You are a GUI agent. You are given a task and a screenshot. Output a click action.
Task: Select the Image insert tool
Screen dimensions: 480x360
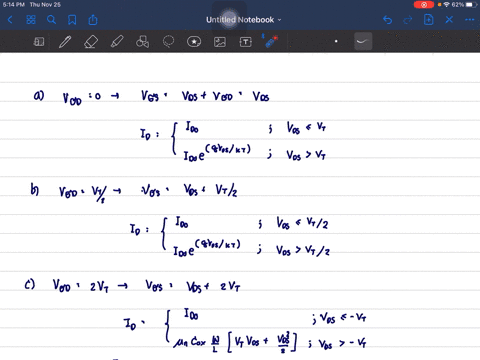[220, 42]
